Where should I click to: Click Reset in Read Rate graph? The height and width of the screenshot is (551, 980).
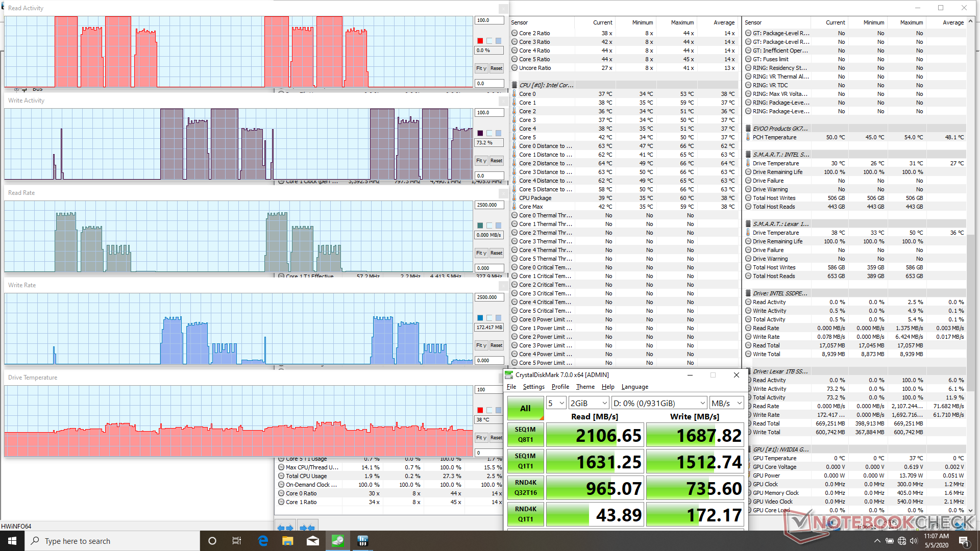pos(496,253)
